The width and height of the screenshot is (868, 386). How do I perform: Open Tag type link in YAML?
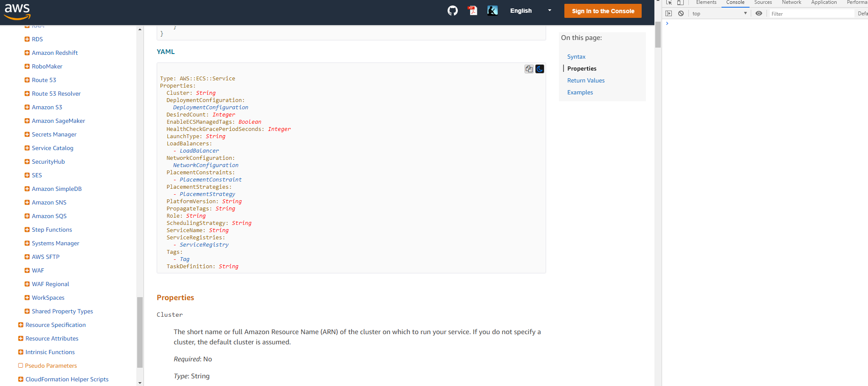[184, 259]
